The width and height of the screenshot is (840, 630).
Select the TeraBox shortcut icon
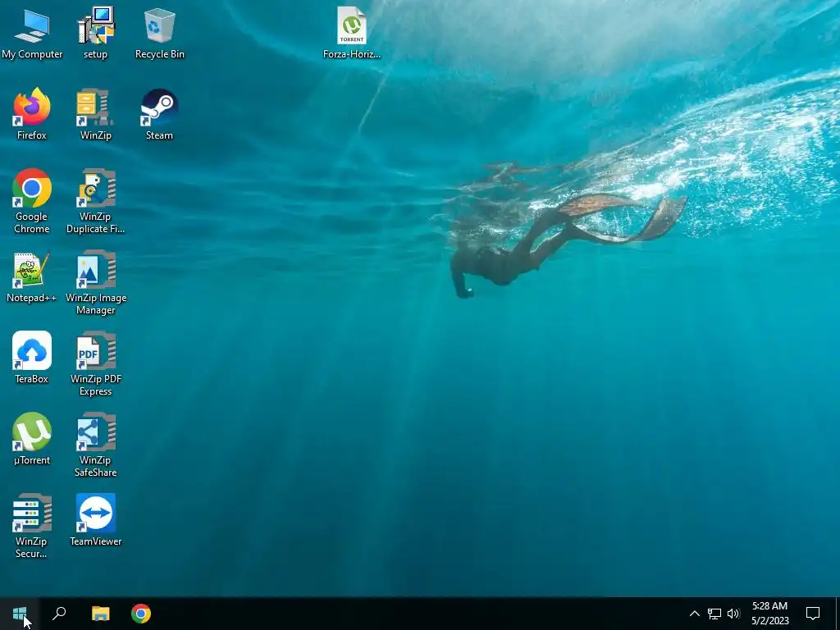[32, 358]
